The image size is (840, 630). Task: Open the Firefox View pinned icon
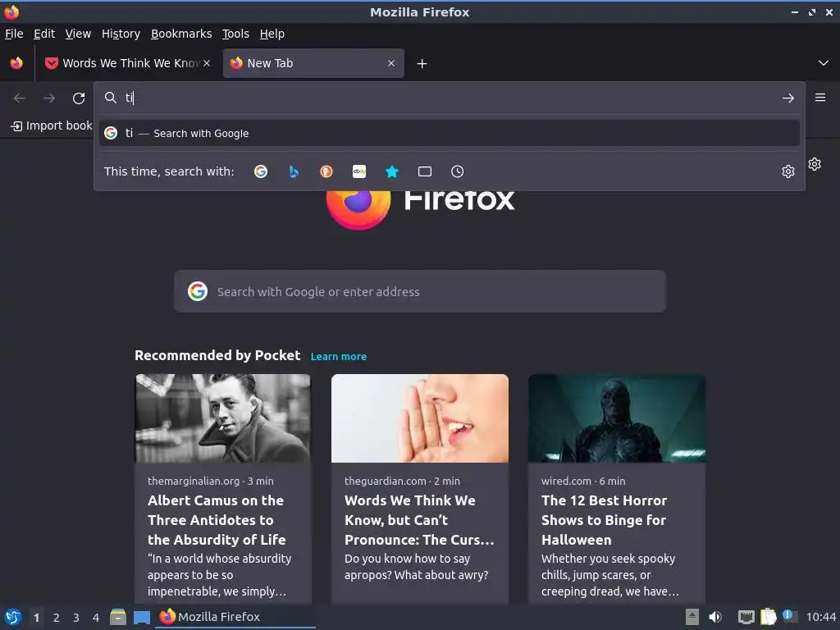pos(16,63)
